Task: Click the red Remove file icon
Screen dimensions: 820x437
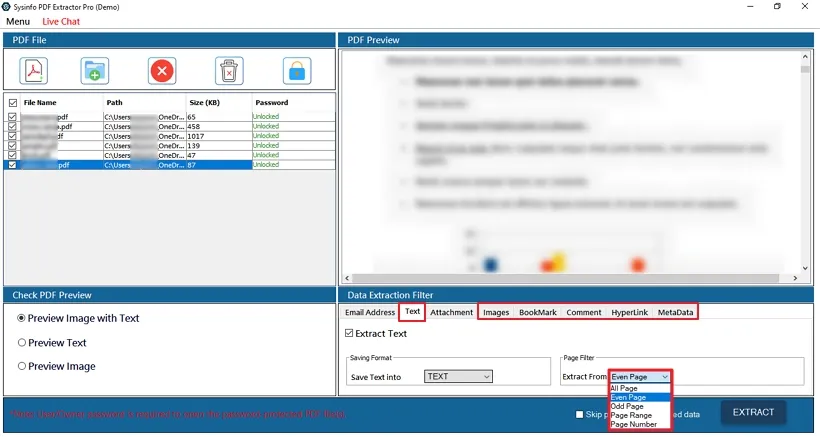Action: coord(162,71)
